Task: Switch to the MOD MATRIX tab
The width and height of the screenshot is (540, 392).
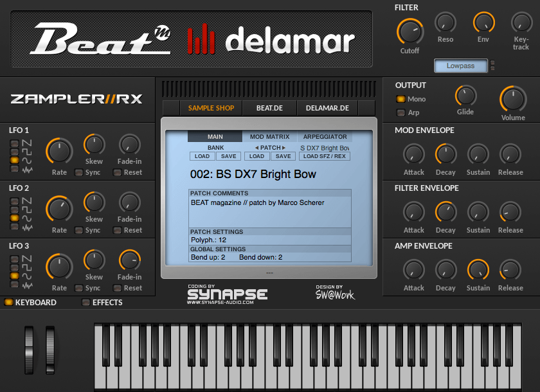Action: pos(269,137)
